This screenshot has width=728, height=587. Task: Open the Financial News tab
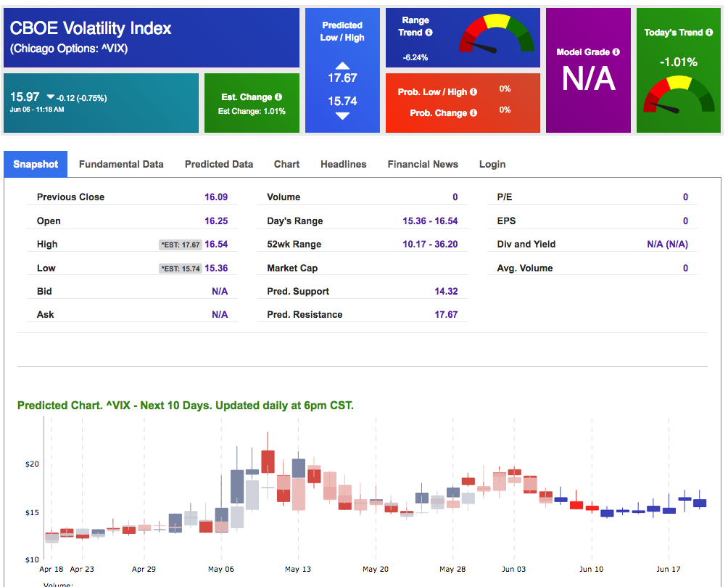coord(423,164)
